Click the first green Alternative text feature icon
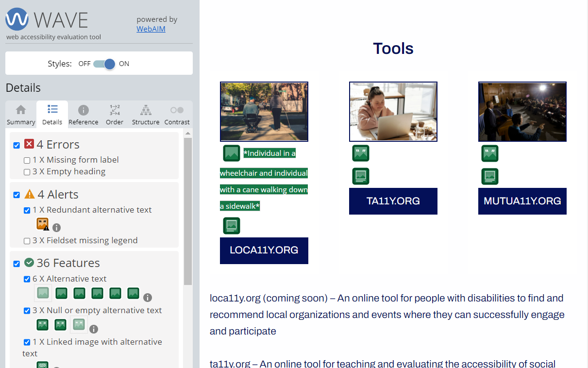Viewport: 588px width, 368px height. [42, 293]
